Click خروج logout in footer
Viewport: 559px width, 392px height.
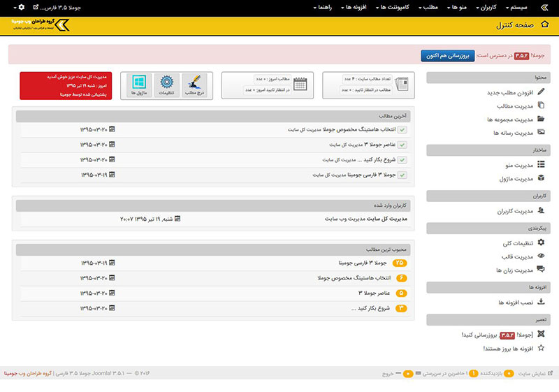pos(388,374)
